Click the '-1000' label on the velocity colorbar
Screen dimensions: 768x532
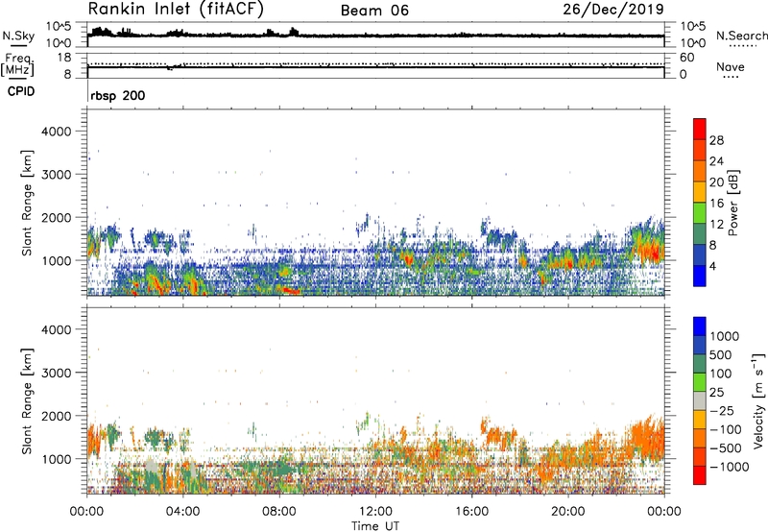coord(729,467)
